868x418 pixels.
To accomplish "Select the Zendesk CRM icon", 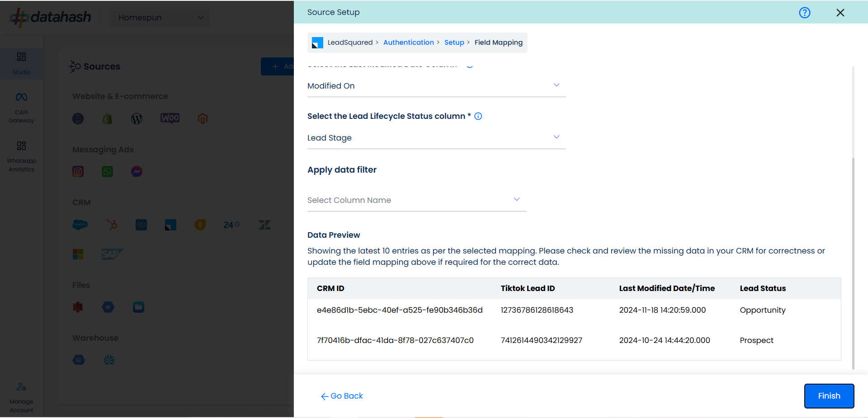I will tap(264, 225).
